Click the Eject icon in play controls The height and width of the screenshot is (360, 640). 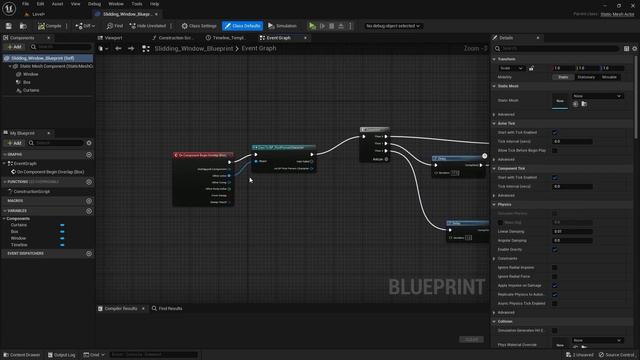(x=341, y=26)
